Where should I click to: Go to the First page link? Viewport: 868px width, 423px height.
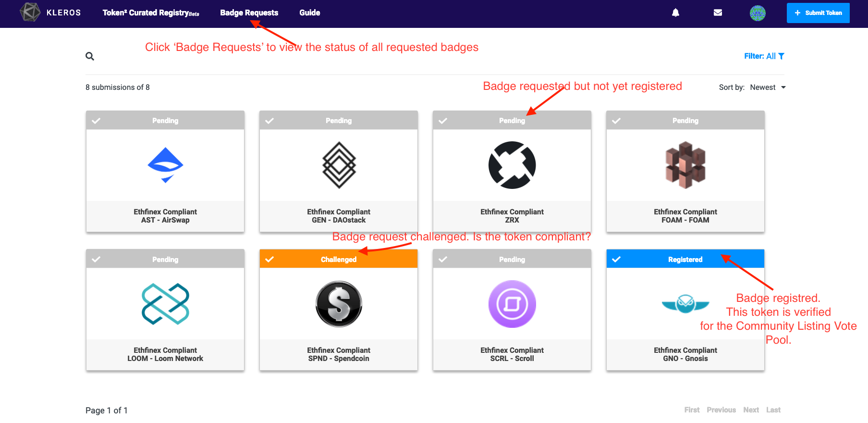692,410
